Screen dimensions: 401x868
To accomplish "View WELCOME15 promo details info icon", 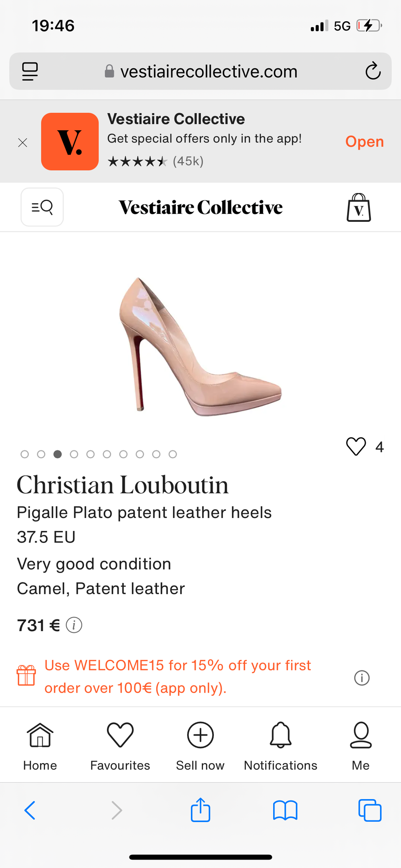I will point(362,678).
